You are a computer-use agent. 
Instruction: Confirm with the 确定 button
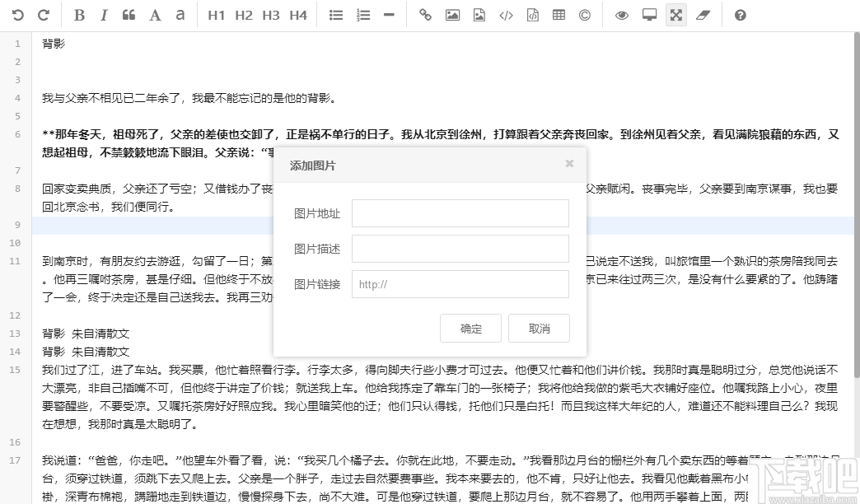click(x=470, y=328)
